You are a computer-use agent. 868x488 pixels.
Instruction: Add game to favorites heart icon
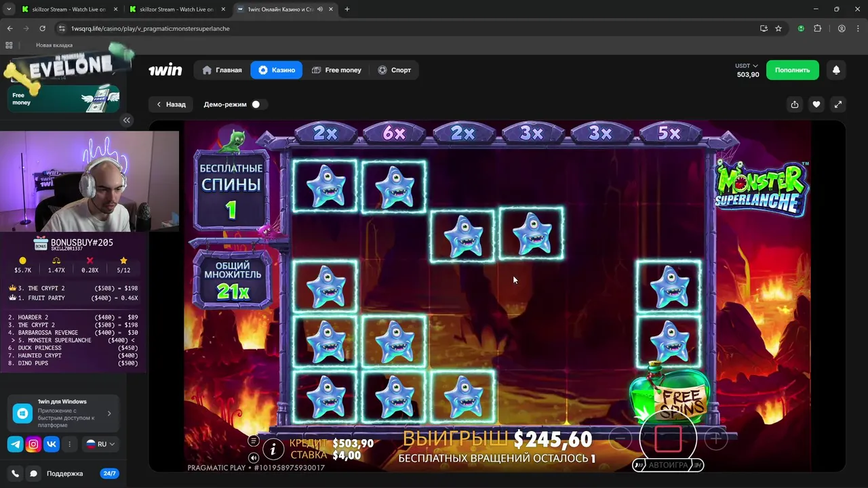pyautogui.click(x=816, y=104)
